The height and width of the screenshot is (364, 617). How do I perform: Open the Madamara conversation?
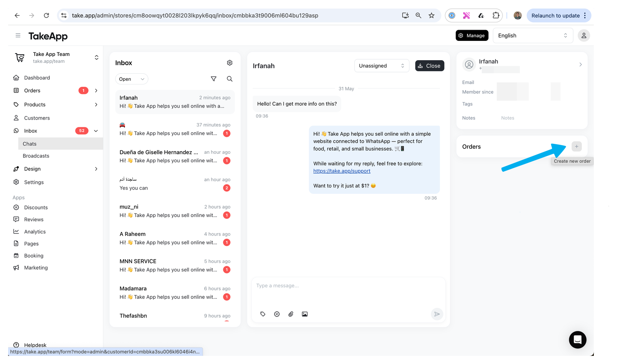pos(175,293)
